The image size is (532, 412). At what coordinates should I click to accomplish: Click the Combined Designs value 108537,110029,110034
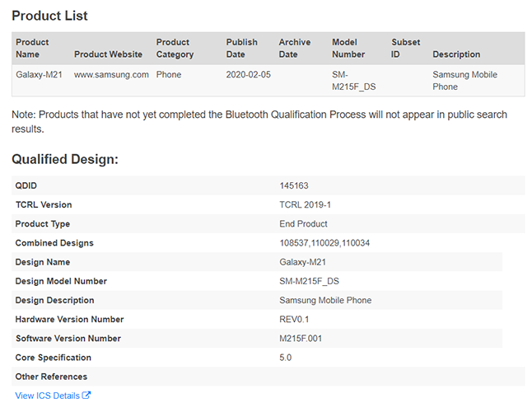324,243
